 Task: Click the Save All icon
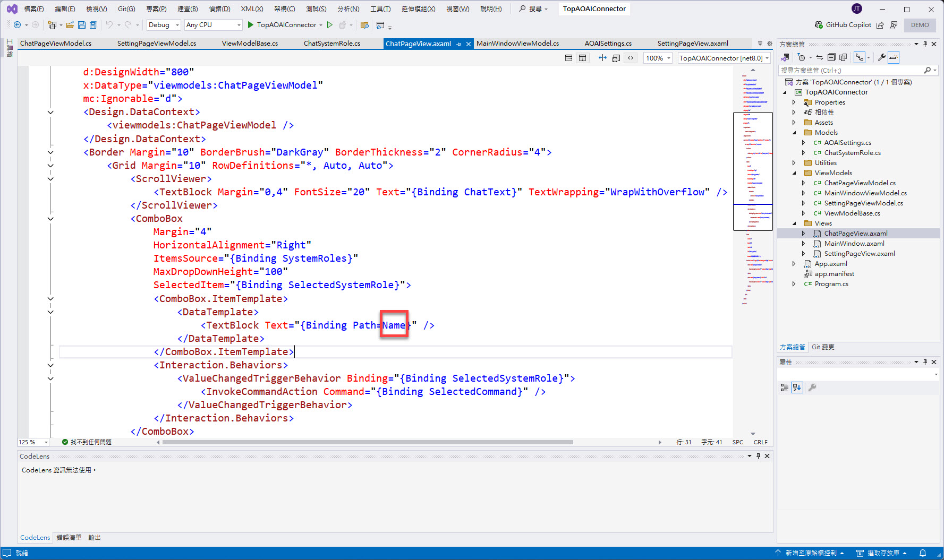pos(93,25)
